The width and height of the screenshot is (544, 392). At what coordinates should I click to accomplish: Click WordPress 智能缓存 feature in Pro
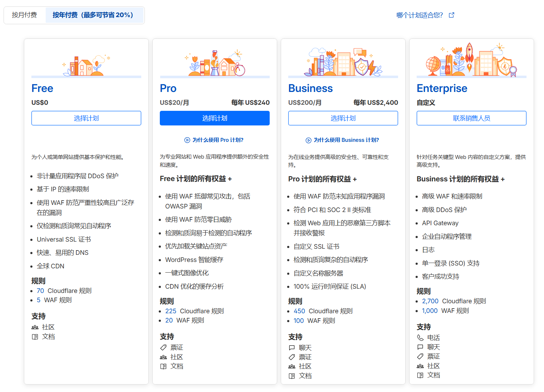point(194,260)
